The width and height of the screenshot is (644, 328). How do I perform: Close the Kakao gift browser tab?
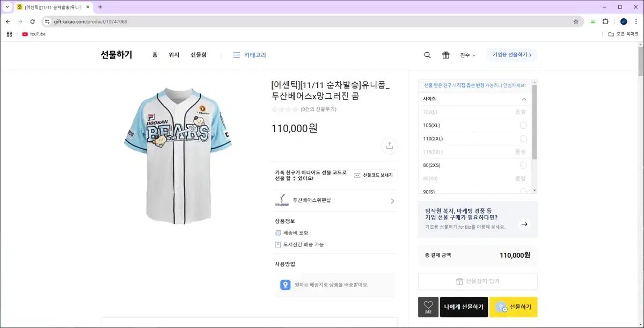point(87,7)
